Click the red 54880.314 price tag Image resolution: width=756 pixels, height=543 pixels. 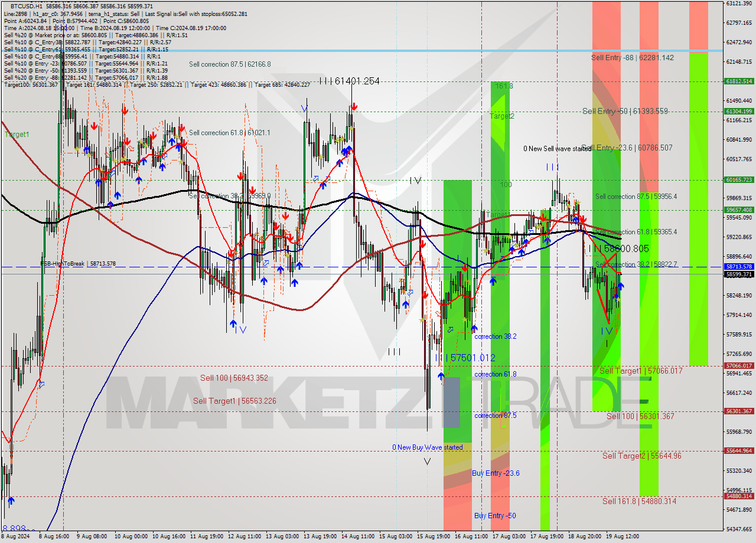(739, 496)
